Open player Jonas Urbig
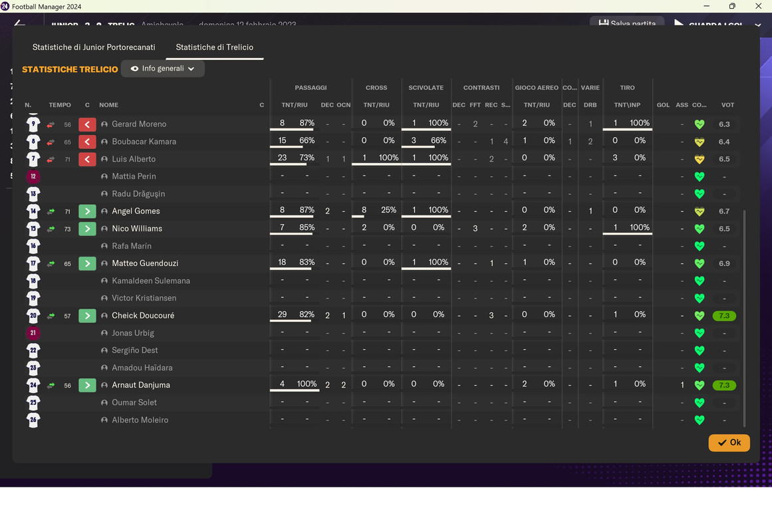 [132, 333]
